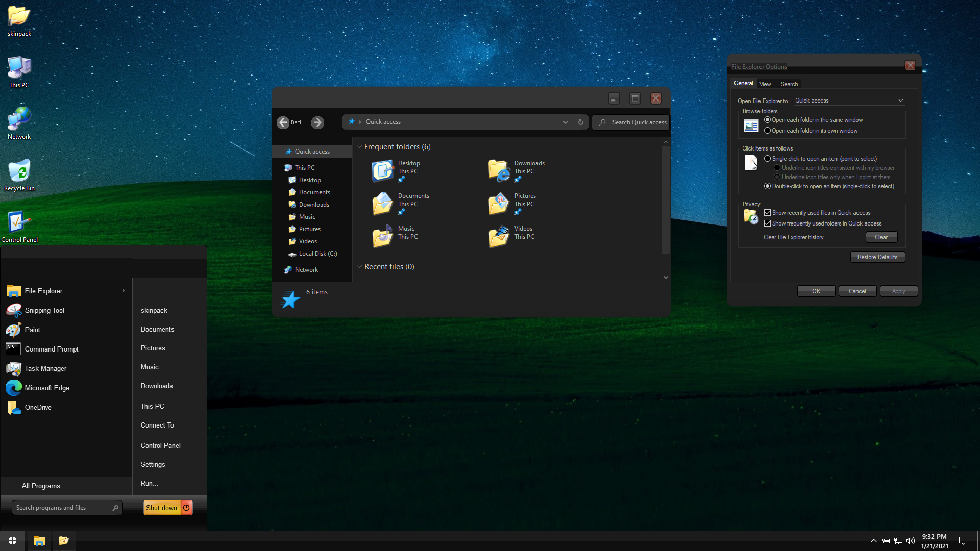Expand the address bar history dropdown
The height and width of the screenshot is (551, 980).
(565, 122)
